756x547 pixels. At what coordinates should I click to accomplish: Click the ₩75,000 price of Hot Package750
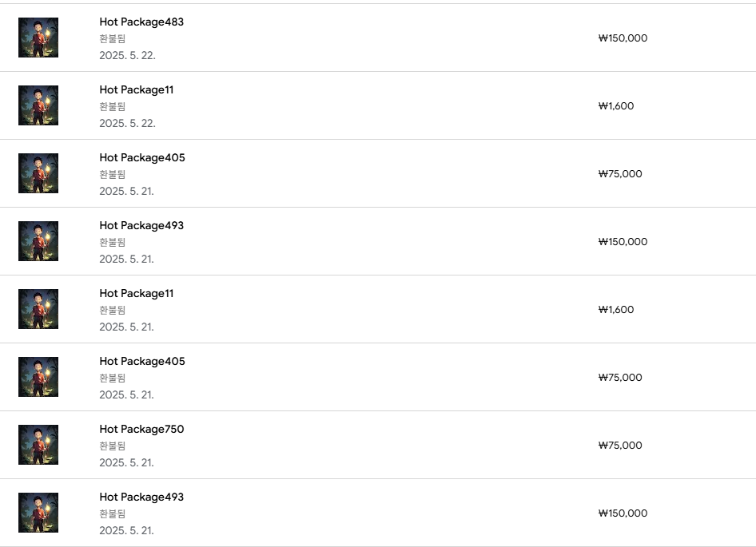pos(620,446)
